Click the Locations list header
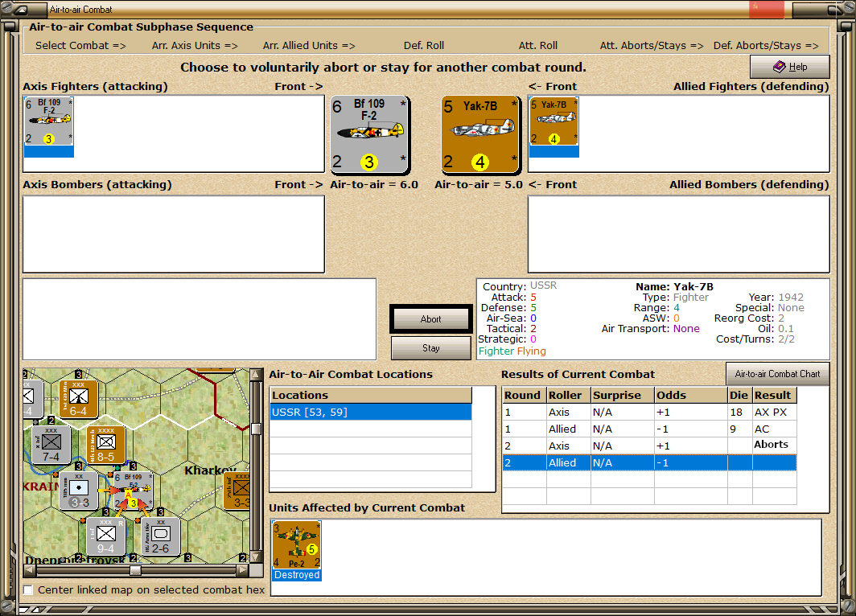The height and width of the screenshot is (616, 856). coord(371,395)
